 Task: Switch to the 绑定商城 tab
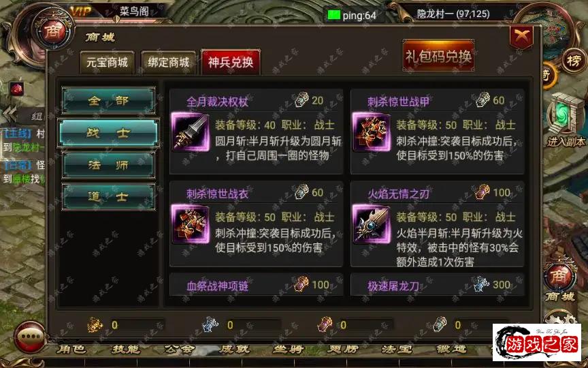168,62
